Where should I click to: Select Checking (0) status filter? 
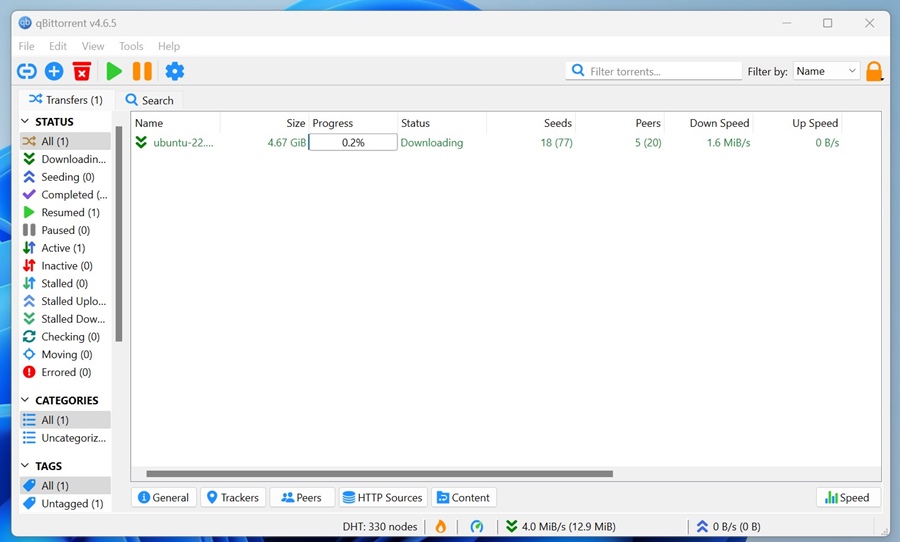[x=65, y=337]
